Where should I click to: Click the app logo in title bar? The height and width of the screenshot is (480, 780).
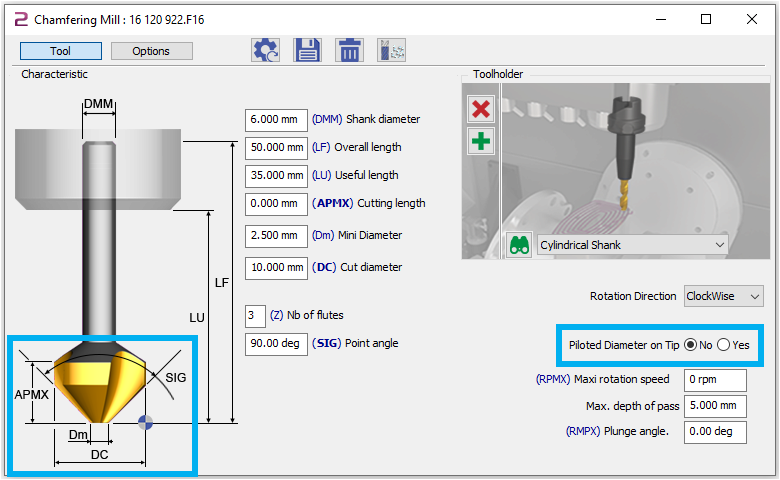tap(19, 19)
